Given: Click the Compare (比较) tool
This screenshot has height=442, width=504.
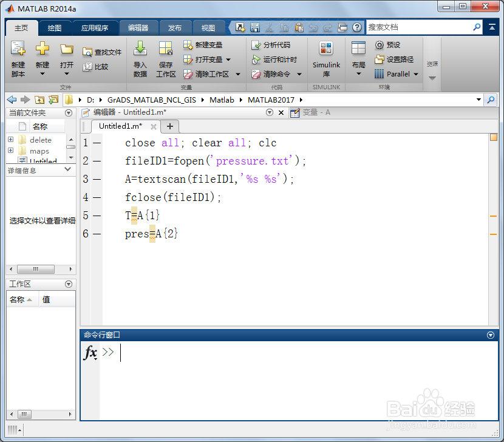Looking at the screenshot, I should click(x=95, y=67).
